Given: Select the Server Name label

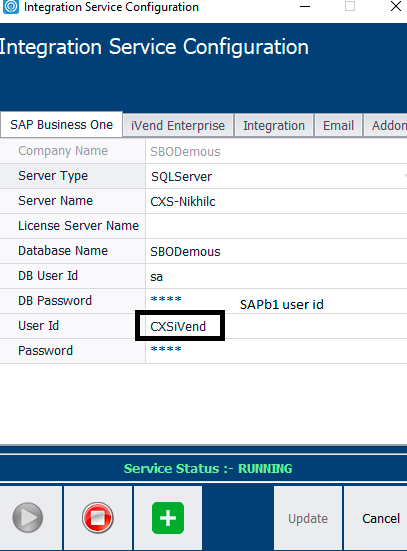Looking at the screenshot, I should [56, 201].
